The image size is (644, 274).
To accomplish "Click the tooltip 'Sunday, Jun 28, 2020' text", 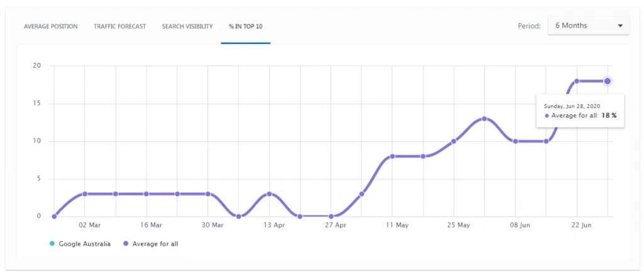I will 572,106.
